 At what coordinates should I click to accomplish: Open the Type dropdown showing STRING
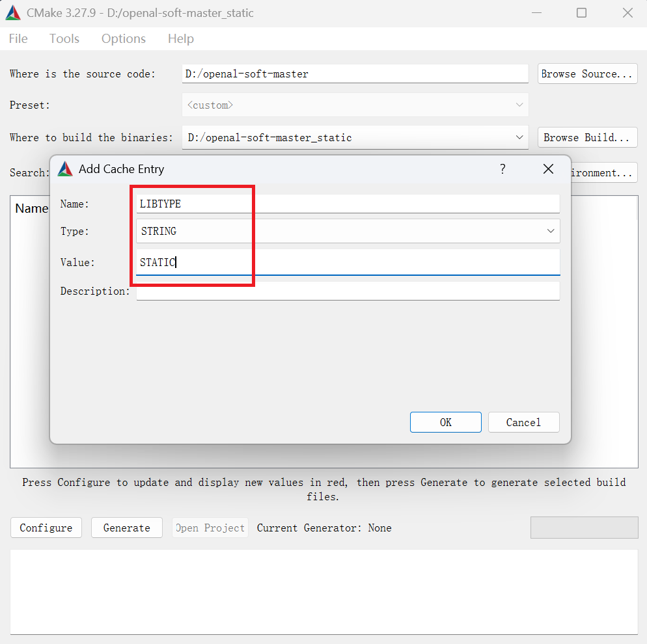point(348,231)
